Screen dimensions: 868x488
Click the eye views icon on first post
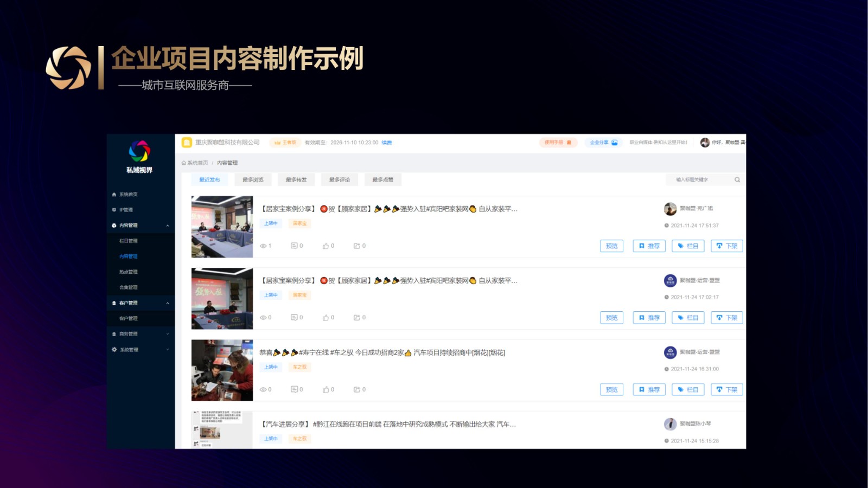pyautogui.click(x=263, y=246)
